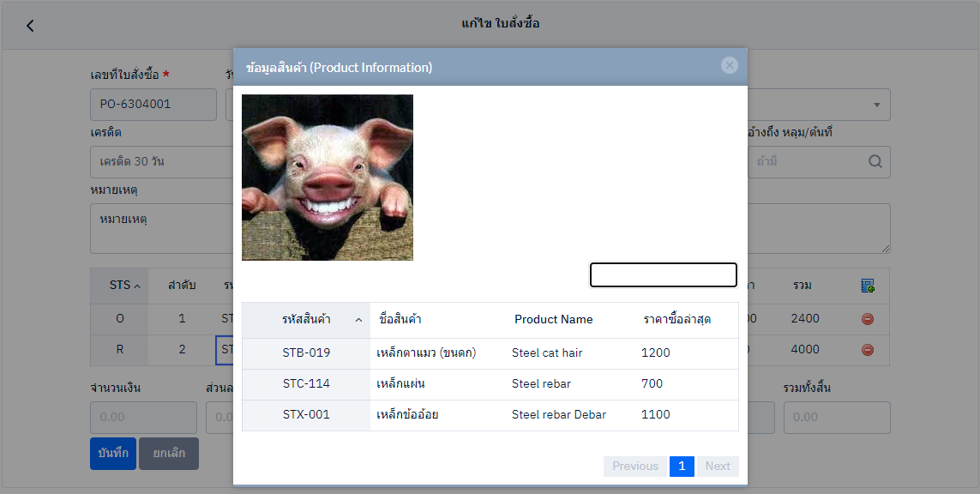This screenshot has width=980, height=494.
Task: Click the back arrow icon
Action: (x=30, y=26)
